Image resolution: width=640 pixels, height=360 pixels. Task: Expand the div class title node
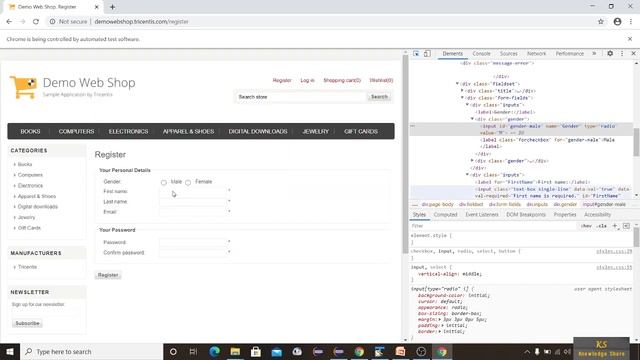point(462,91)
